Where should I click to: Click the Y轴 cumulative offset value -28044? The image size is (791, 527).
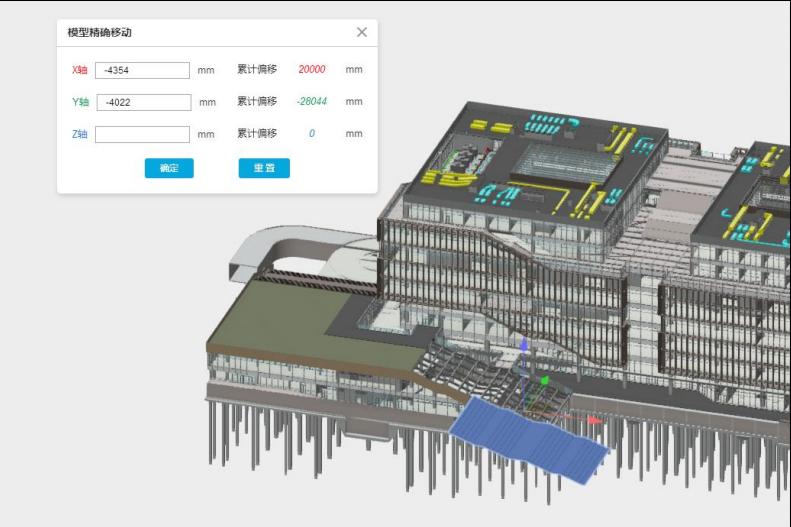coord(312,101)
